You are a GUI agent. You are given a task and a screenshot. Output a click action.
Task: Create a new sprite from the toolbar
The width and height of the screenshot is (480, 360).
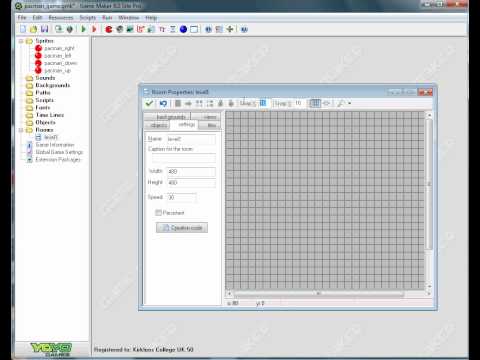[109, 29]
